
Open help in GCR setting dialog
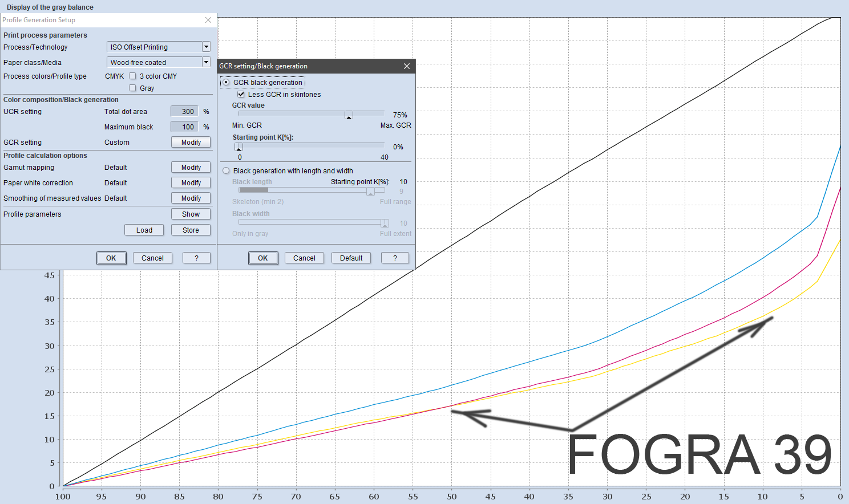coord(395,258)
